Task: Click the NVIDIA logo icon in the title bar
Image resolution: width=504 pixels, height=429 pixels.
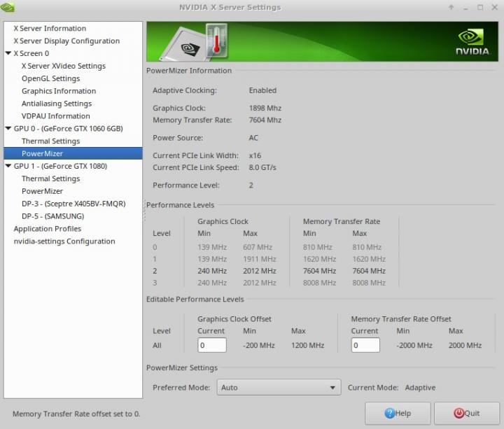Action: tap(7, 7)
